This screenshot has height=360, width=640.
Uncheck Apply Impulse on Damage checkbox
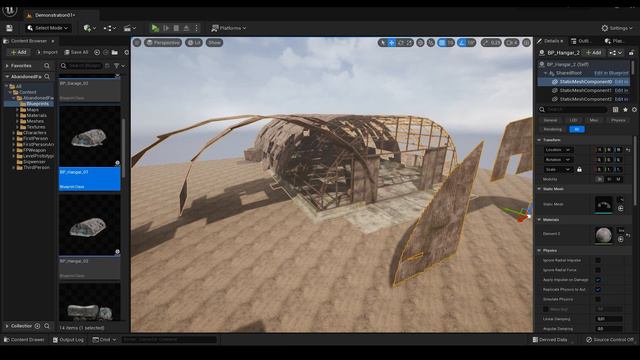point(598,280)
